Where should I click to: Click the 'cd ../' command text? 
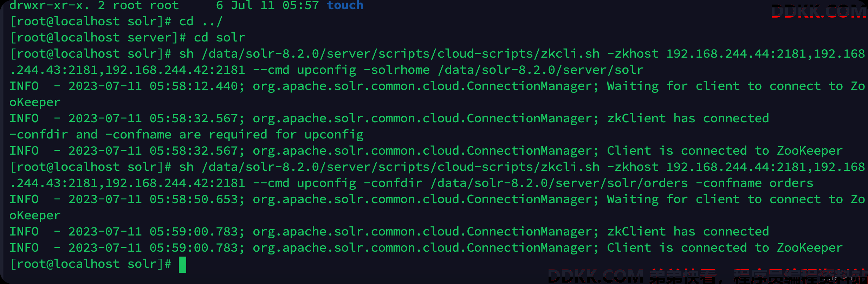pyautogui.click(x=201, y=21)
